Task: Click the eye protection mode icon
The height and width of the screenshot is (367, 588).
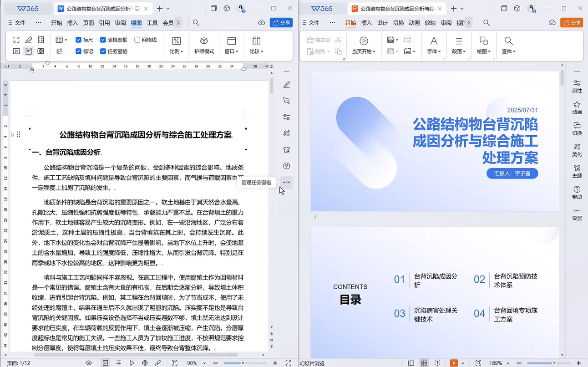Action: click(x=204, y=41)
